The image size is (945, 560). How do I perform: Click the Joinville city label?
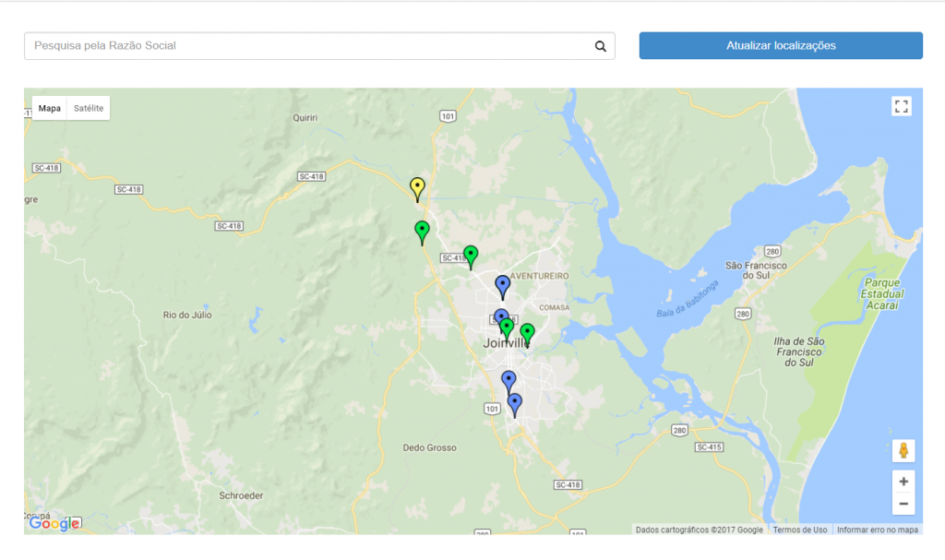pos(507,343)
